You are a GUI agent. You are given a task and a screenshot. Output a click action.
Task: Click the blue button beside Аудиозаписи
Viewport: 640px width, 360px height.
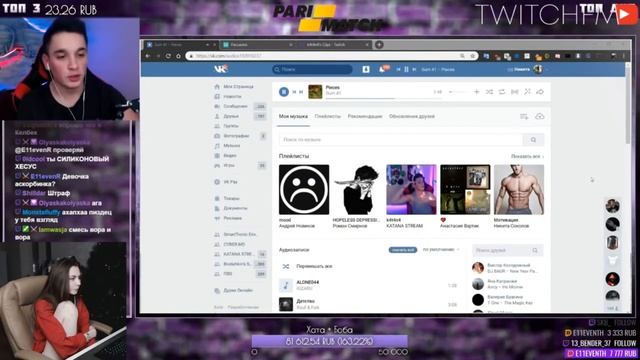pos(402,250)
